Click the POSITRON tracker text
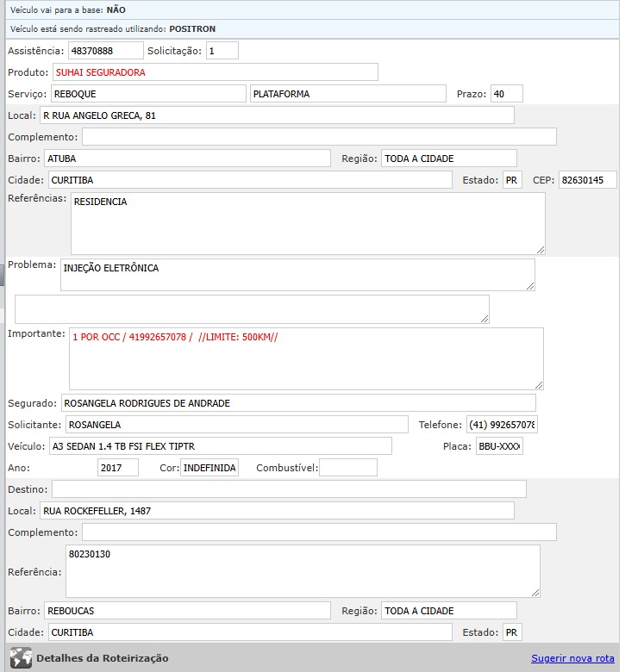 coord(192,28)
